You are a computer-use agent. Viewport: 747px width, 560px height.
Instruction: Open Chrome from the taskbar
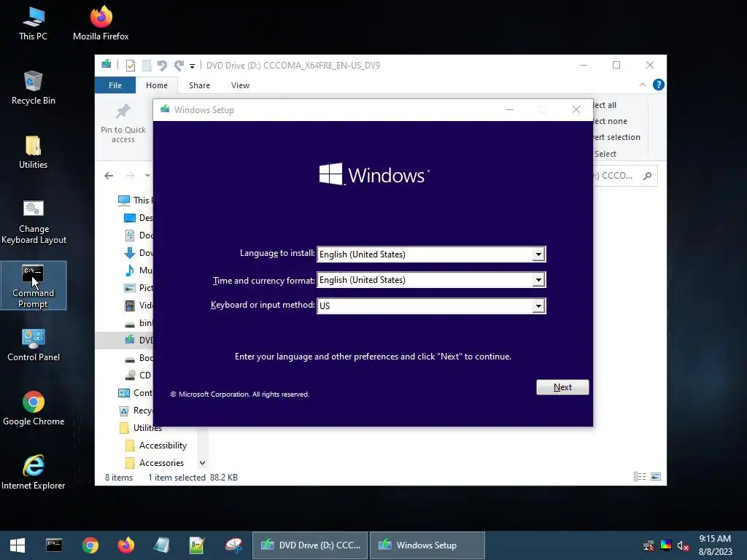tap(90, 545)
